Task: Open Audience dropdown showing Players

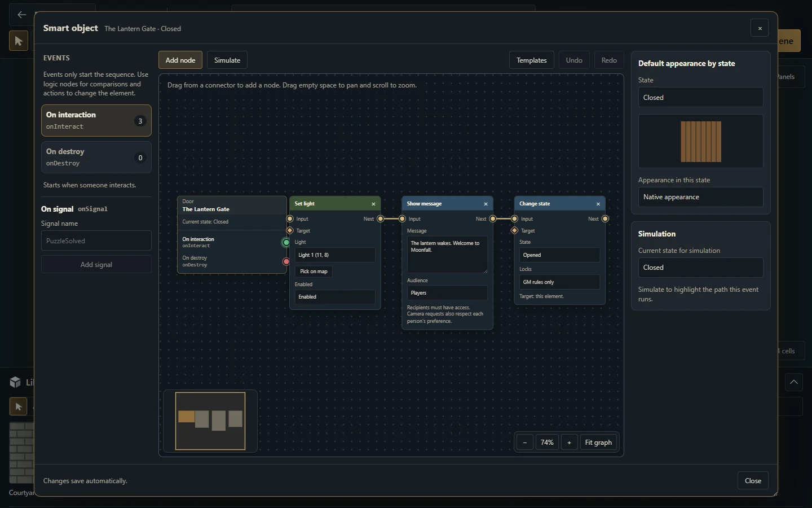Action: 447,293
